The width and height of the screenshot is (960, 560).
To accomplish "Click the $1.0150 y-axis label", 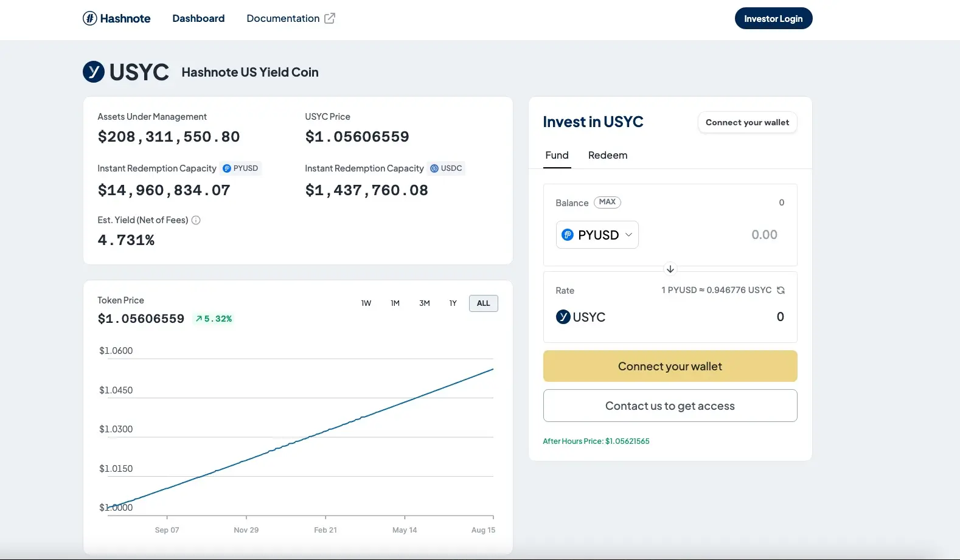I will (116, 469).
